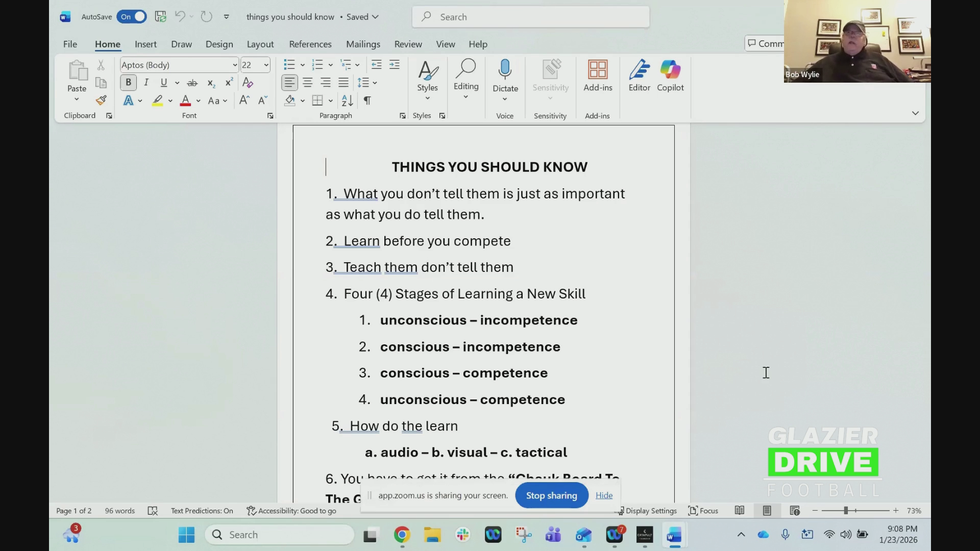Open the font name dropdown
The image size is (980, 551).
(x=234, y=65)
